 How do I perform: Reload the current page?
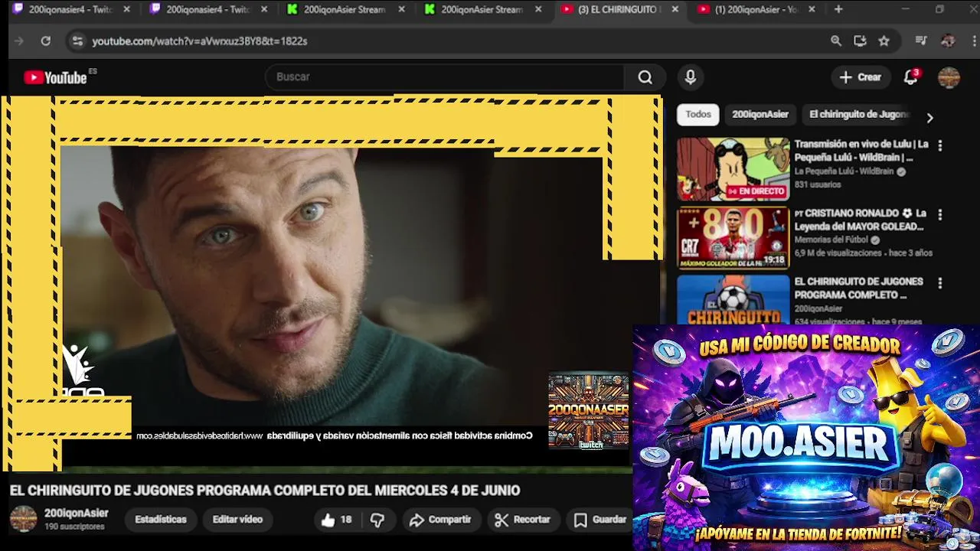pyautogui.click(x=45, y=41)
